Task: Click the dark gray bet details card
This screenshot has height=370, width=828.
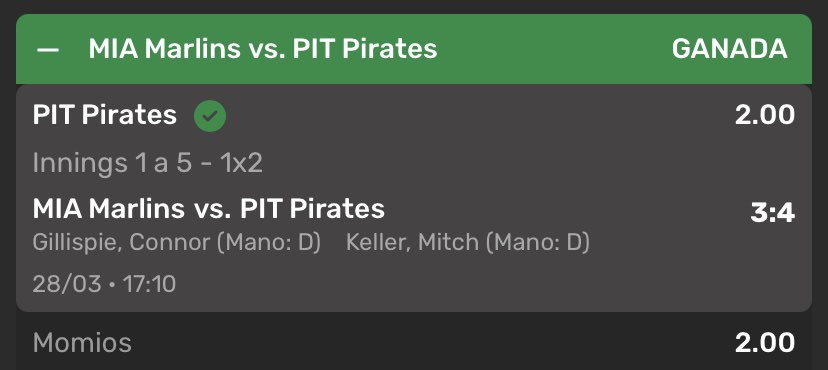Action: pyautogui.click(x=414, y=198)
